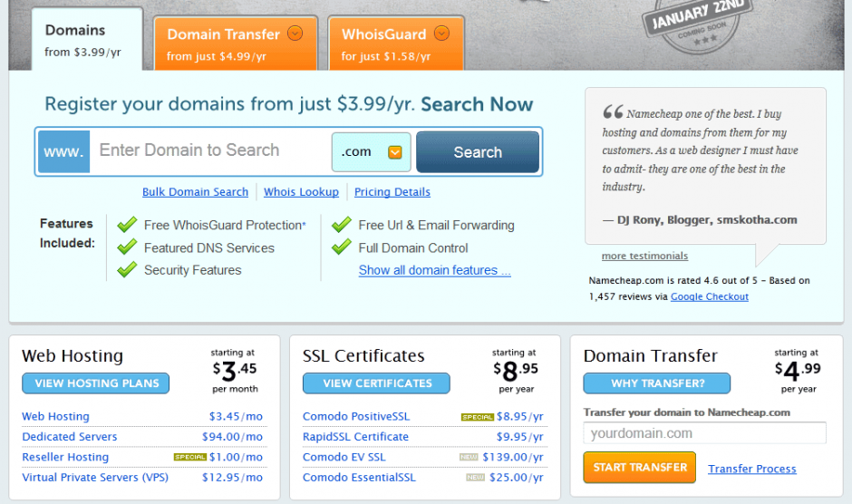Open the more testimonials link

click(x=644, y=256)
